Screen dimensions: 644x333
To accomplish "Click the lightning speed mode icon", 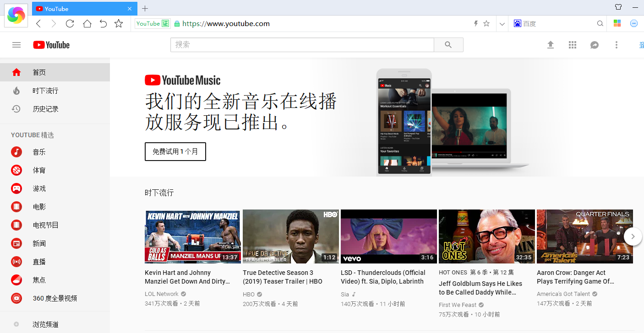I will (x=475, y=23).
